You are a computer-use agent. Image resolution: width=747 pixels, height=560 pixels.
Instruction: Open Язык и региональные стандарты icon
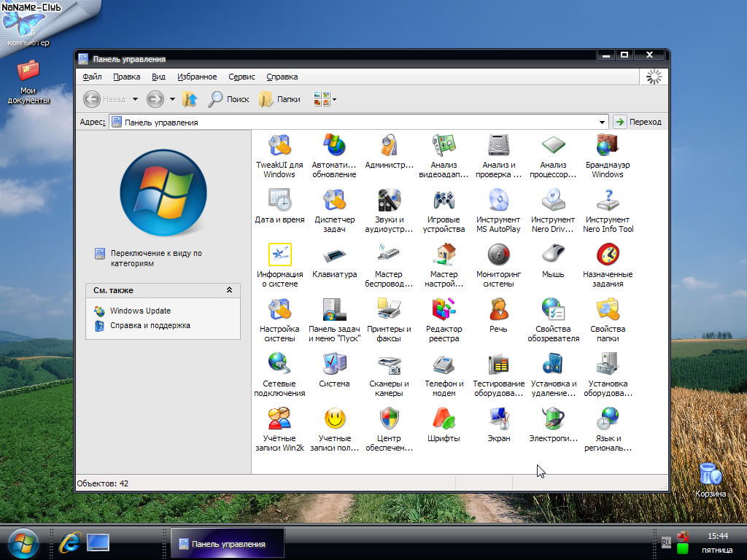[x=608, y=430]
